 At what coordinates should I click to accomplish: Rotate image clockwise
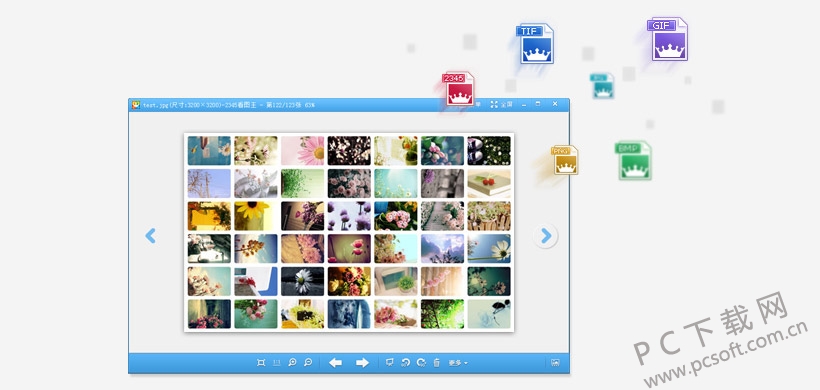(x=421, y=362)
